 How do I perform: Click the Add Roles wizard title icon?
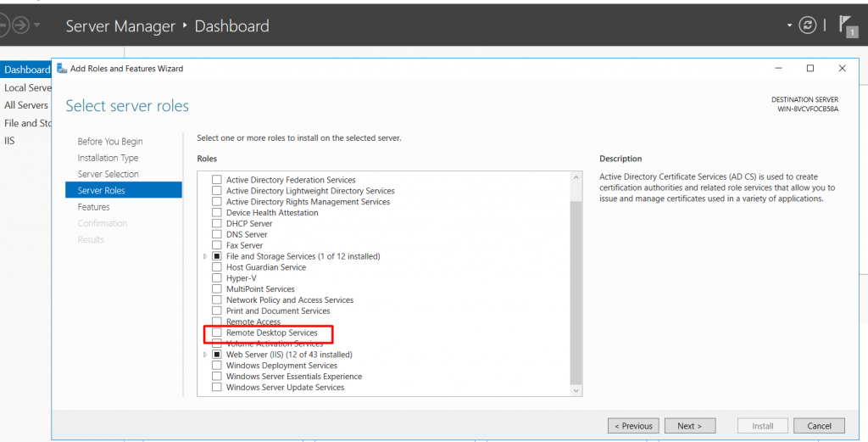tap(62, 69)
